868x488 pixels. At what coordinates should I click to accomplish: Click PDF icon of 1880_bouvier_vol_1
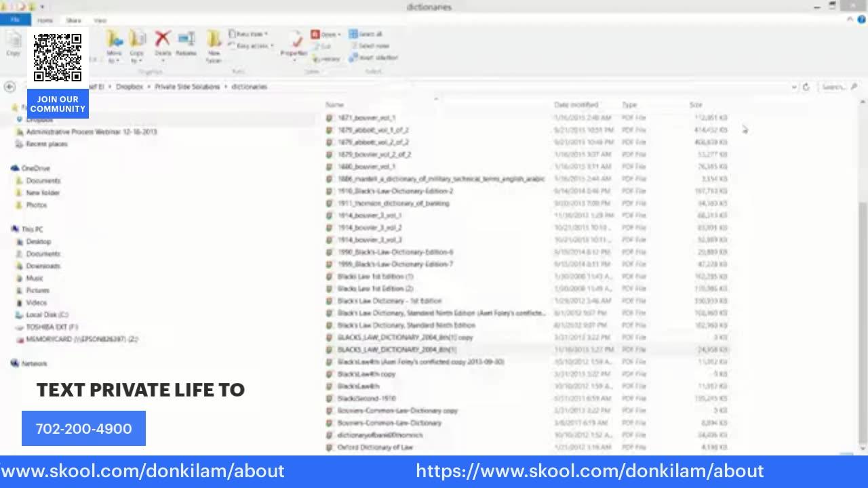[330, 167]
